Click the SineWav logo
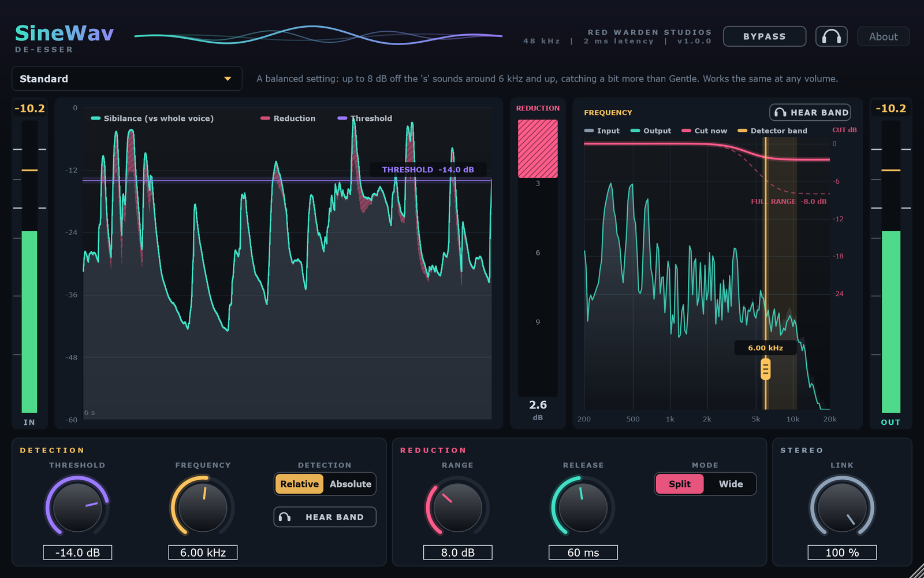 tap(64, 34)
